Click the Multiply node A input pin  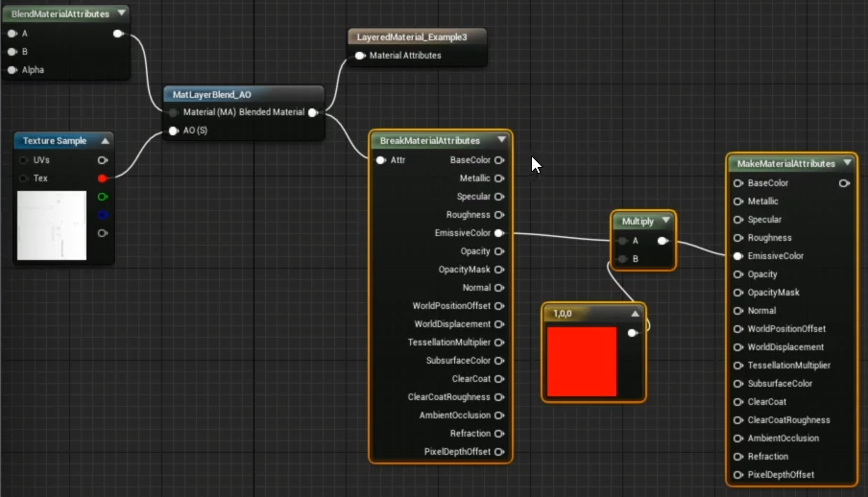[x=623, y=241]
